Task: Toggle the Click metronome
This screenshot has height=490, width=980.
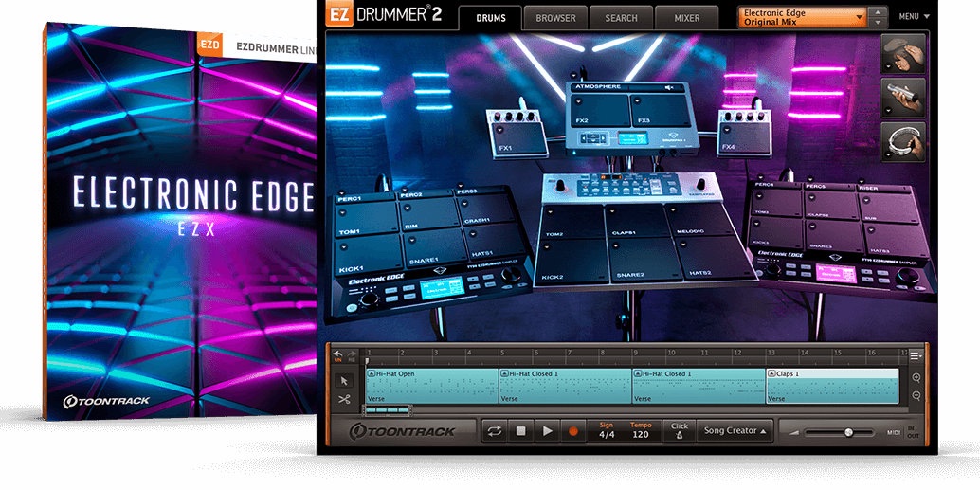Action: point(679,430)
